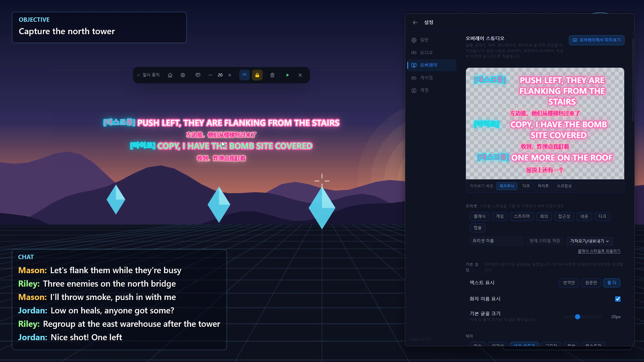Click the trash icon to clear subtitles

click(272, 75)
